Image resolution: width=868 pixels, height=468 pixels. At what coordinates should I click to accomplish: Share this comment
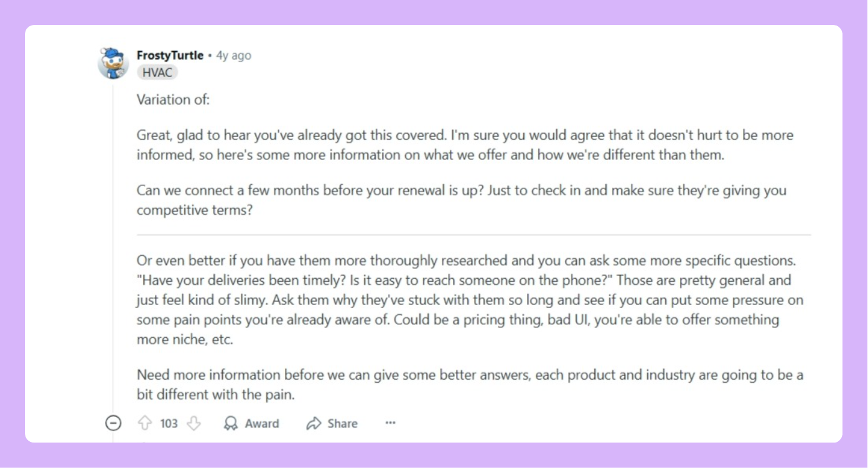(x=332, y=424)
